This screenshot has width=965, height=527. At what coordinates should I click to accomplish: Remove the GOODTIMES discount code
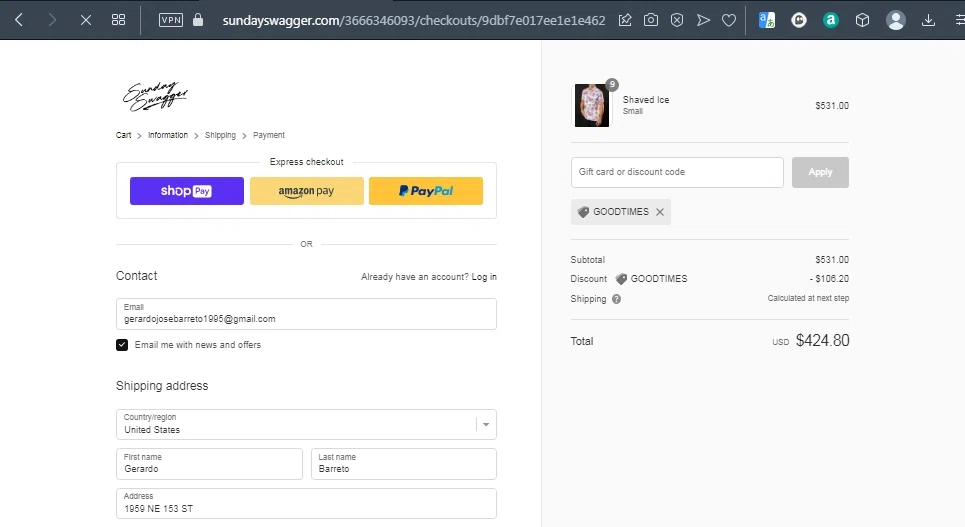click(x=660, y=212)
